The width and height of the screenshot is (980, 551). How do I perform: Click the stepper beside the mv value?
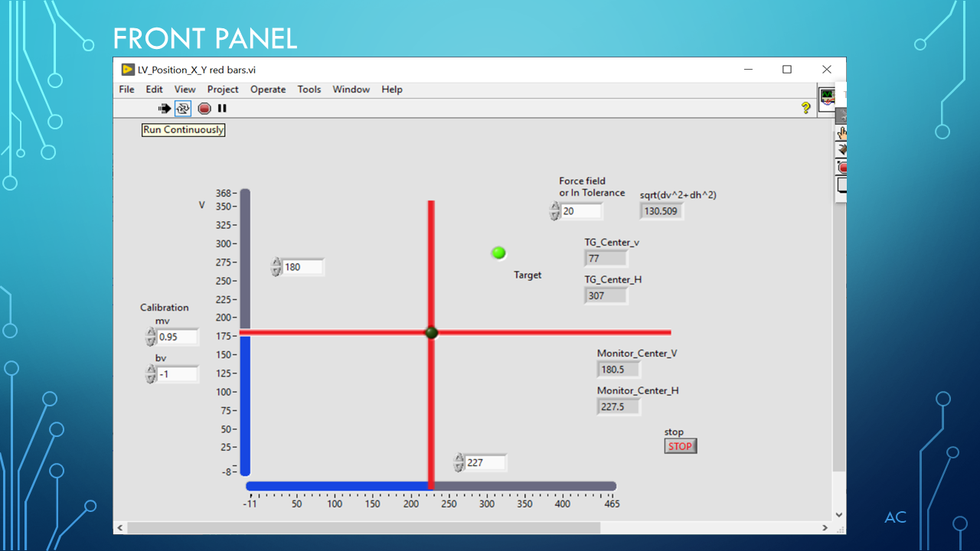click(x=151, y=337)
